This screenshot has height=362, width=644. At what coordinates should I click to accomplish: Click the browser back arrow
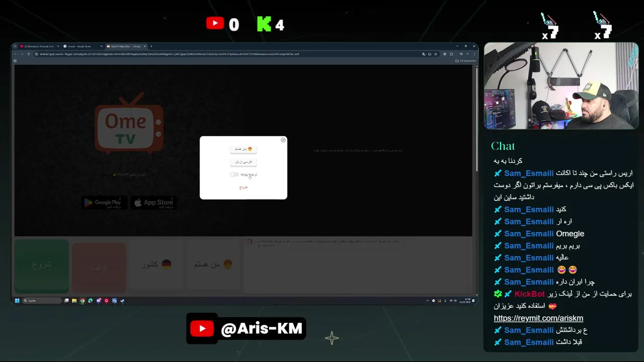(x=16, y=54)
